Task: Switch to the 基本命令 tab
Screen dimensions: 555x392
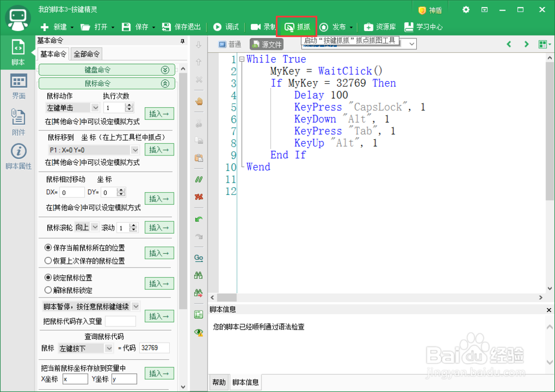Action: [x=53, y=54]
